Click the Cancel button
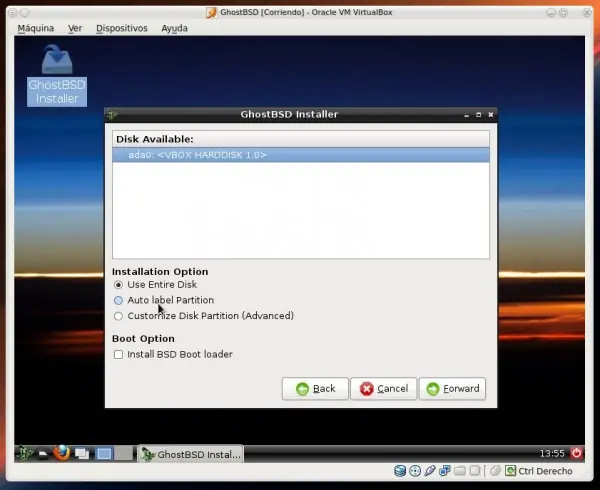The width and height of the screenshot is (600, 490). [384, 389]
